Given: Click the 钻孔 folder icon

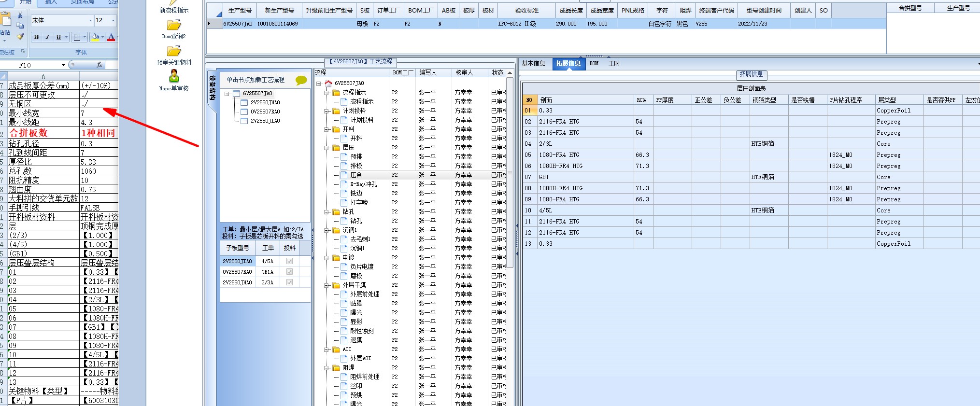Looking at the screenshot, I should click(337, 212).
